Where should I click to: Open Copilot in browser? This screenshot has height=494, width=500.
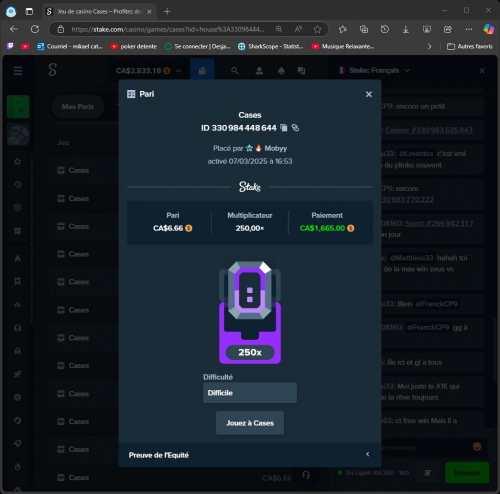click(x=489, y=29)
